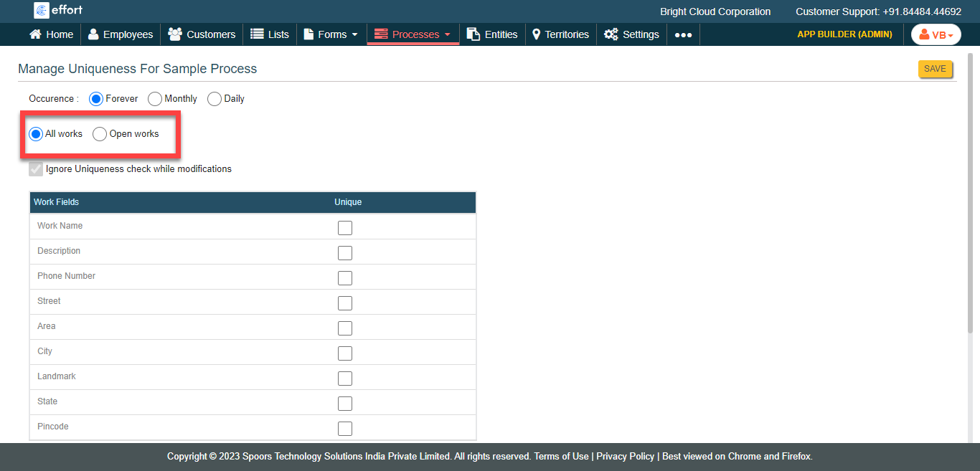Tick the Unique checkbox for Phone Number
Image resolution: width=980 pixels, height=471 pixels.
tap(345, 278)
